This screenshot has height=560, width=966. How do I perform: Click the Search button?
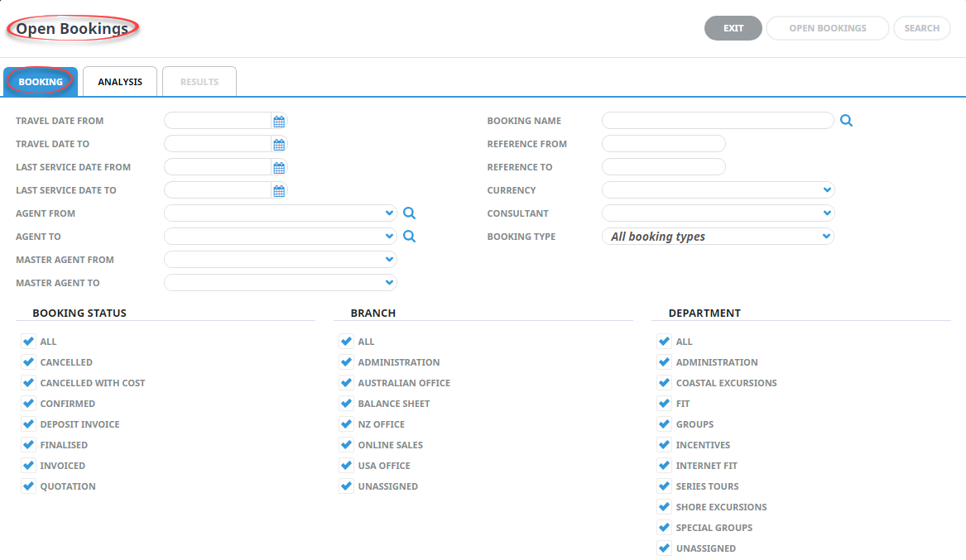point(921,28)
